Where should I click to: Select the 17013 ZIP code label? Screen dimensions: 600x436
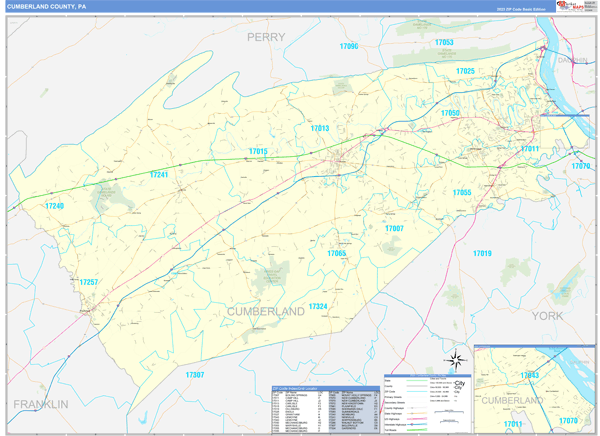[x=319, y=129]
